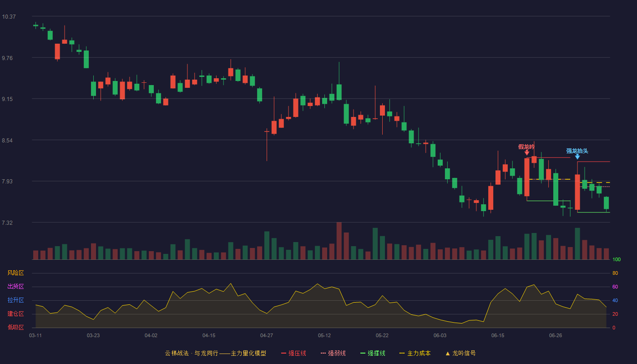Click the blue 强龙抬头 signal arrow
The width and height of the screenshot is (637, 364).
(x=577, y=157)
